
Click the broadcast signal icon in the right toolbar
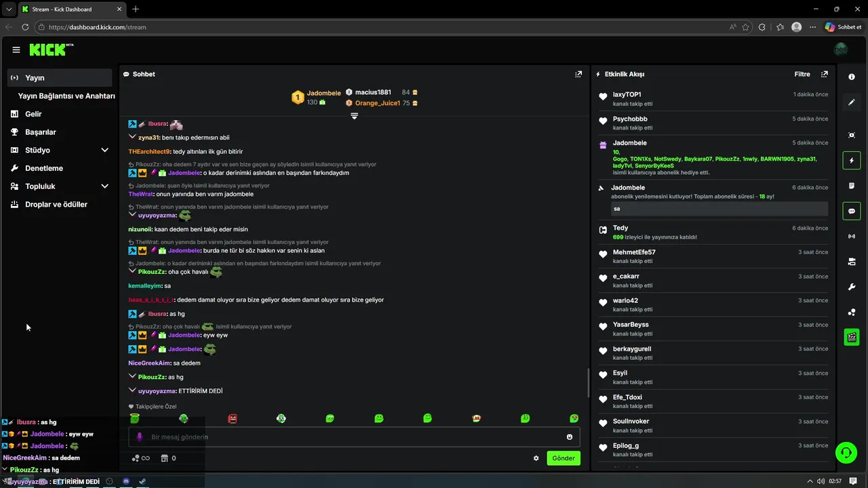[x=852, y=236]
